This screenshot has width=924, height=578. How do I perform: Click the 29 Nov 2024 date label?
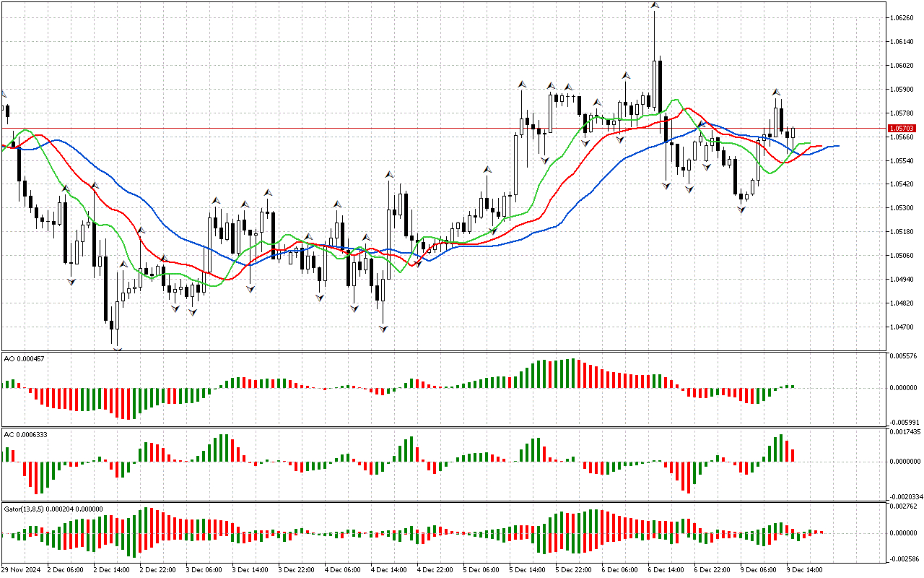22,570
